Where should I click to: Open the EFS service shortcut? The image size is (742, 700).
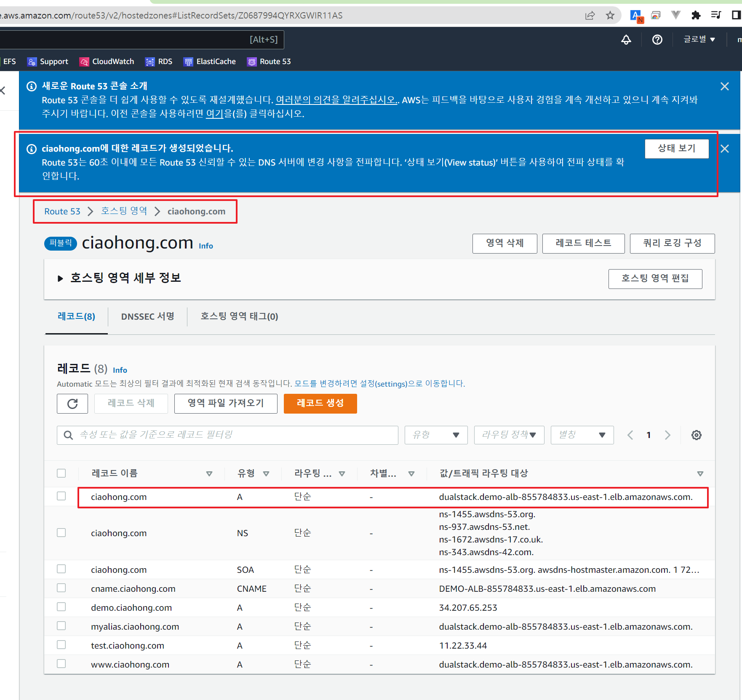tap(8, 61)
